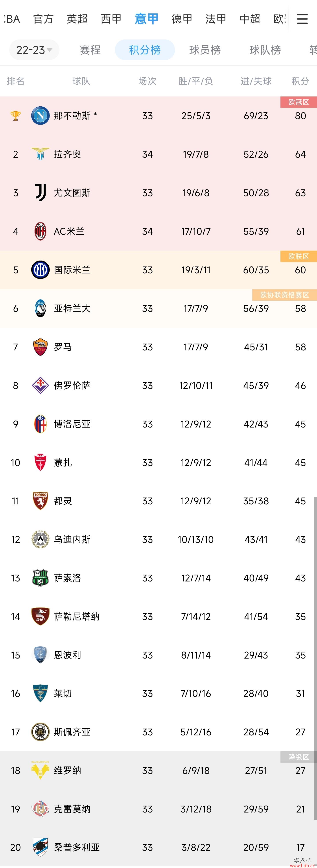The image size is (317, 868).
Task: Expand the 22-23 season dropdown
Action: (x=34, y=50)
